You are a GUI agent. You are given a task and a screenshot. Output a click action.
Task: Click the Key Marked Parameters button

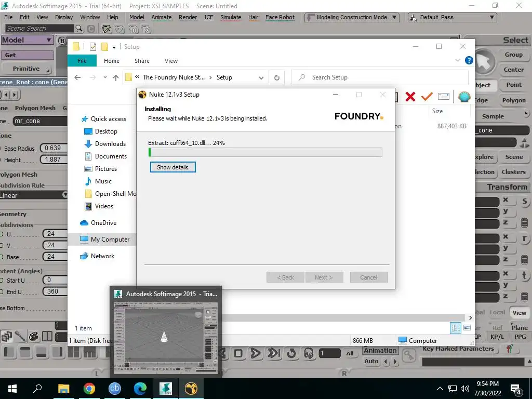[x=458, y=349]
